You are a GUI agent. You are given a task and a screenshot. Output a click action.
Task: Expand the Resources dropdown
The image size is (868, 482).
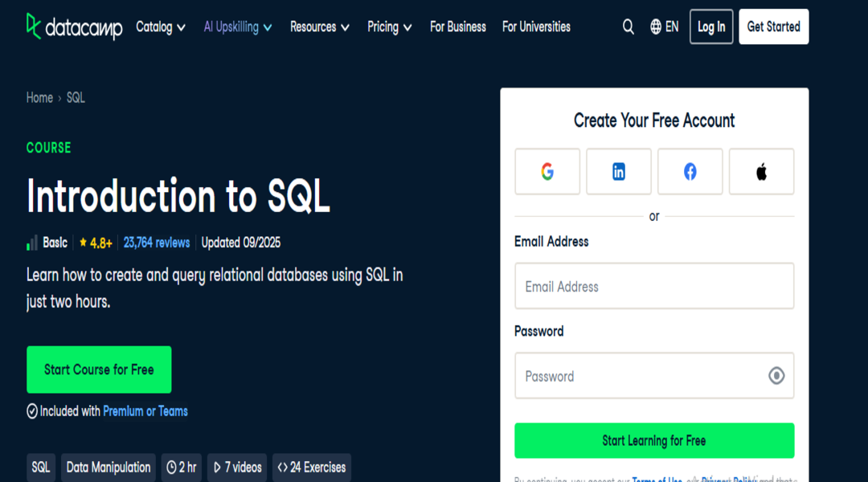(319, 27)
